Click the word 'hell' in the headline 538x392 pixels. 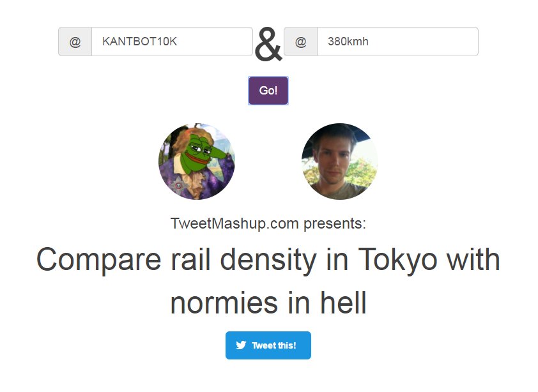pyautogui.click(x=343, y=302)
